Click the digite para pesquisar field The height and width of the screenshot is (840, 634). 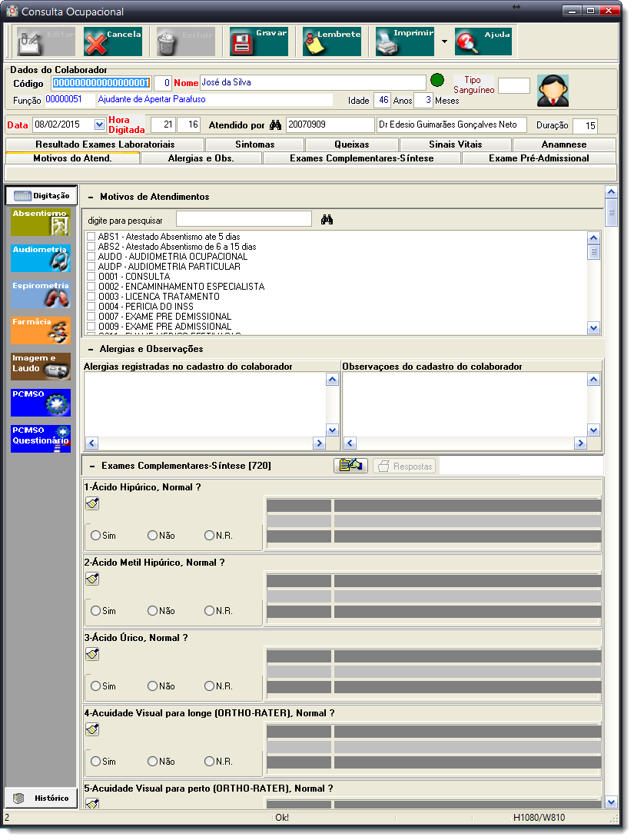(x=244, y=218)
